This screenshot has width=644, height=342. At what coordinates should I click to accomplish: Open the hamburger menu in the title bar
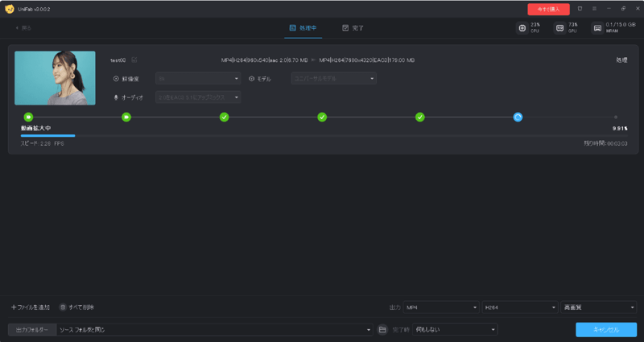tap(594, 8)
